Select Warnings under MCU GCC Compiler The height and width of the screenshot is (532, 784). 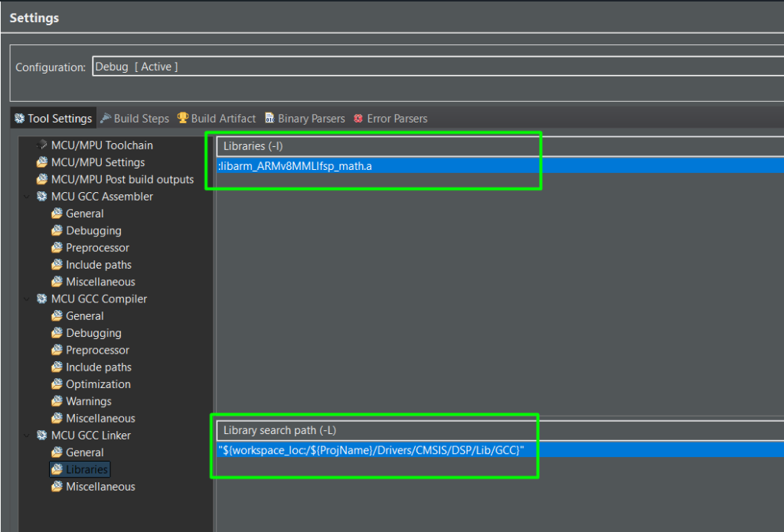(x=89, y=401)
